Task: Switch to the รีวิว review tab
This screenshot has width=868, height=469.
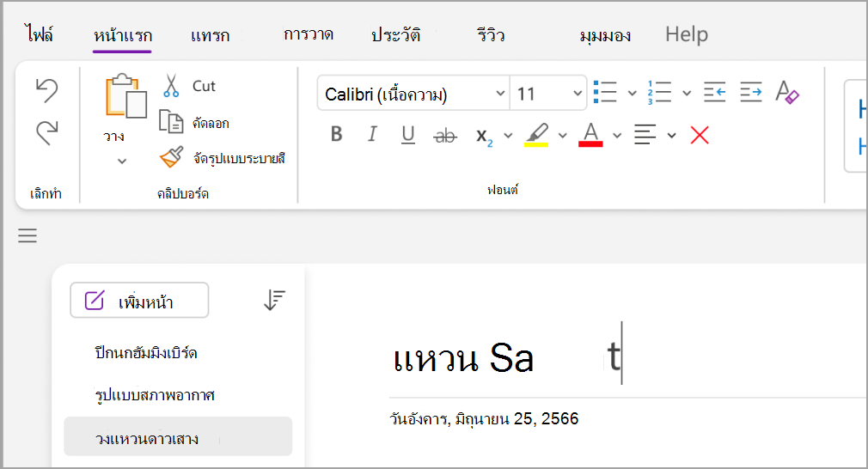Action: [x=491, y=35]
